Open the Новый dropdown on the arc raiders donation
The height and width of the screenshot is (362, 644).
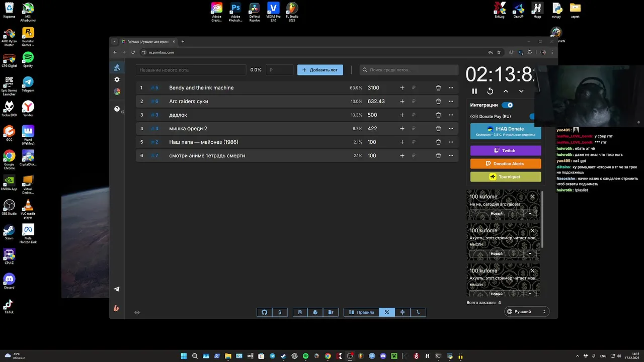pos(530,213)
